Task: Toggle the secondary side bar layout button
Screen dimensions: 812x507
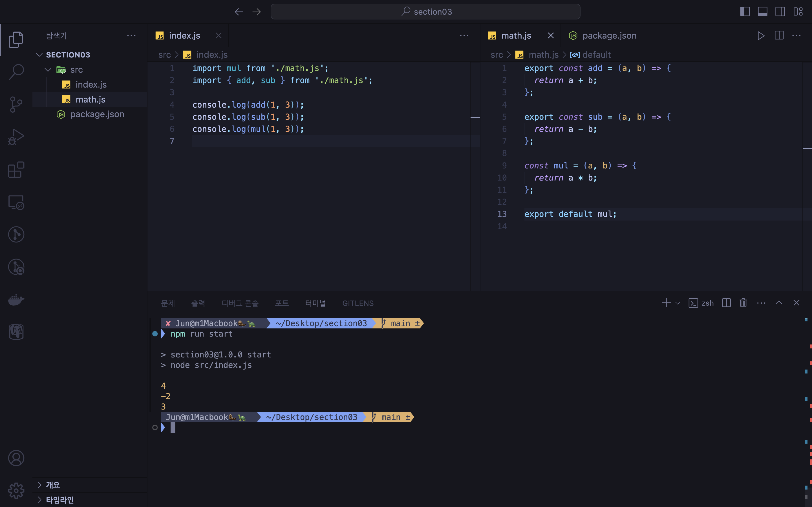Action: tap(780, 12)
